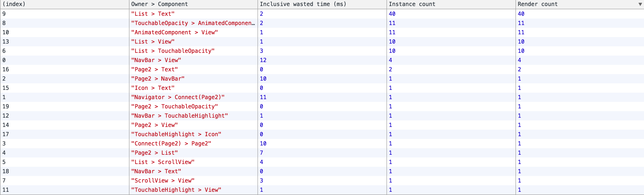The image size is (644, 195).
Task: Select the "Page2 > List" cell
Action: tap(193, 153)
